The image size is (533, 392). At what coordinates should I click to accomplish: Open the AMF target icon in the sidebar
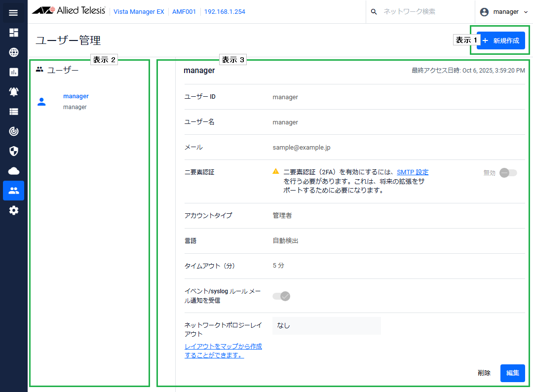13,131
